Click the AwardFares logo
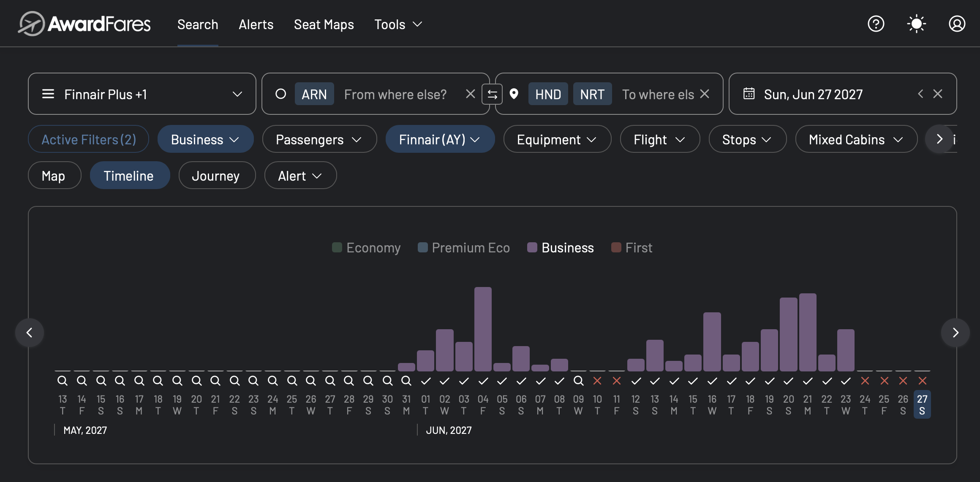 84,24
